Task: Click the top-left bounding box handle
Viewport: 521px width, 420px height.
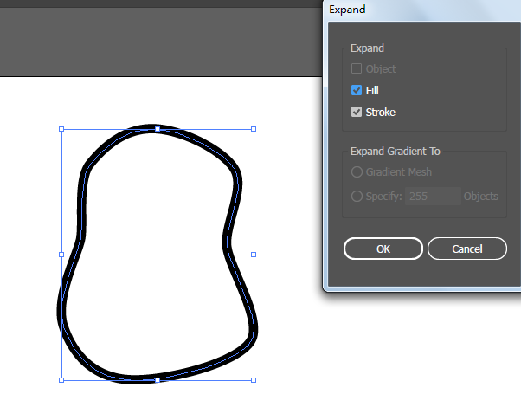Action: coord(61,129)
